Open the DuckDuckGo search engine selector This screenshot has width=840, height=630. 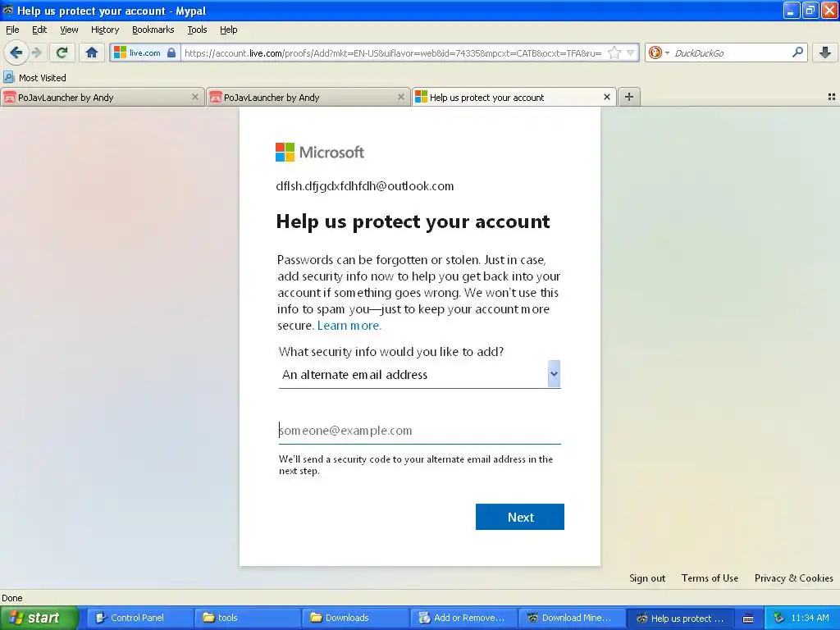[x=659, y=52]
